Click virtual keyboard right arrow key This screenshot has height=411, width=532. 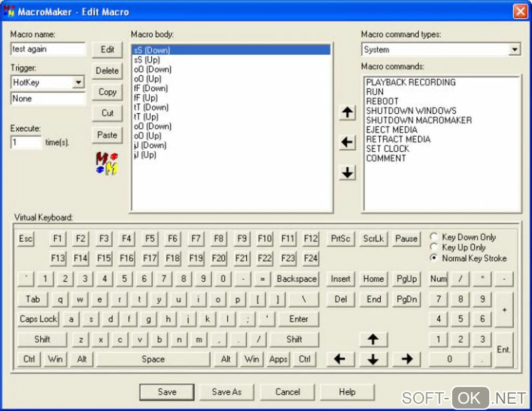[406, 359]
